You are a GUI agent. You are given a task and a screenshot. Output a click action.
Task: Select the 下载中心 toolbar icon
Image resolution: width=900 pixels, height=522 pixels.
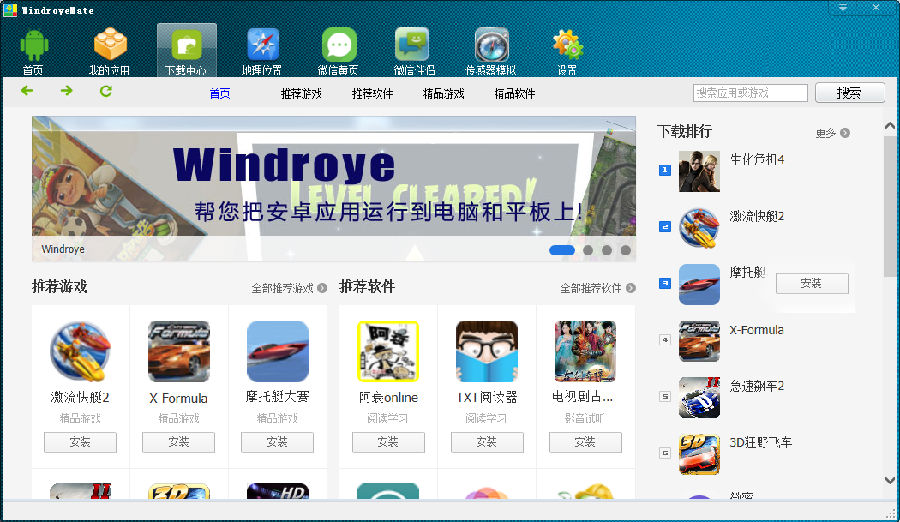point(187,50)
